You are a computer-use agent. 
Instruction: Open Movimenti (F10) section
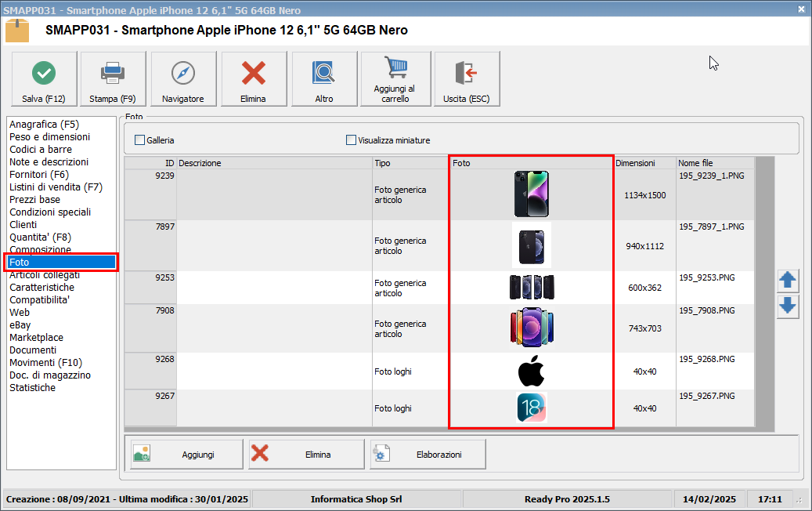[x=45, y=363]
